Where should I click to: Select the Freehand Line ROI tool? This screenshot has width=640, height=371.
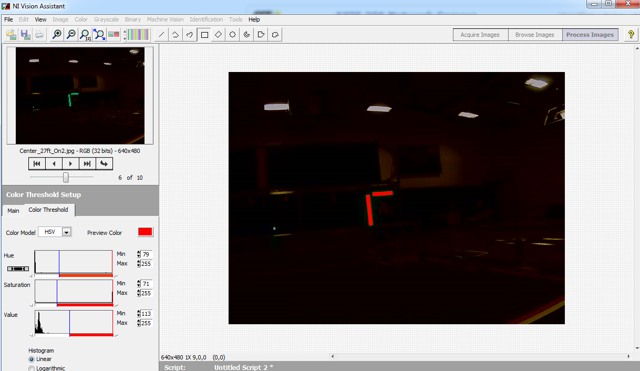click(x=190, y=35)
